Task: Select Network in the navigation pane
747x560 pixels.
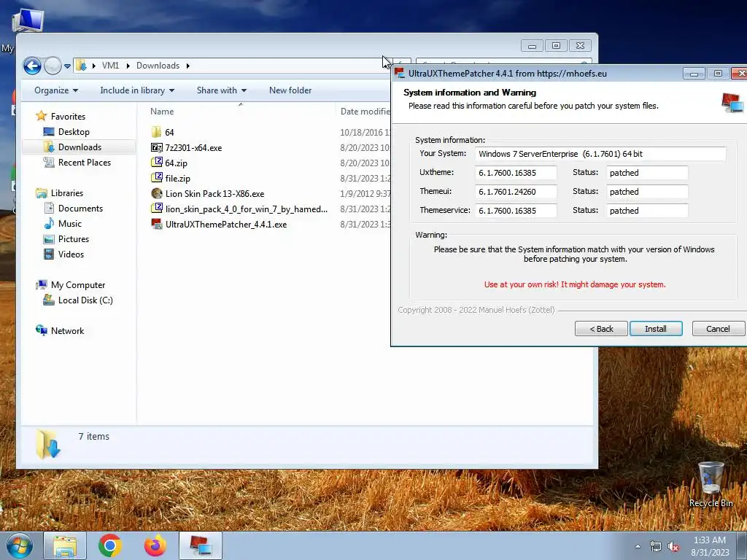Action: pos(67,331)
